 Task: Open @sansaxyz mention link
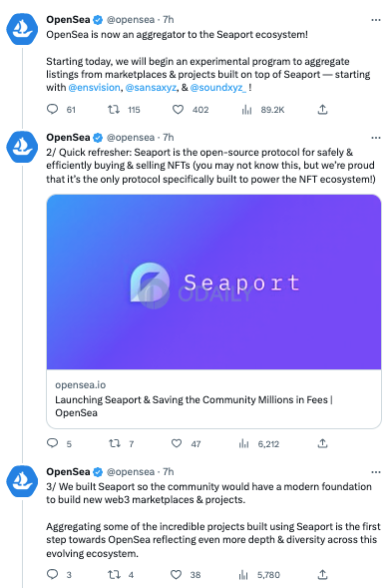point(151,88)
